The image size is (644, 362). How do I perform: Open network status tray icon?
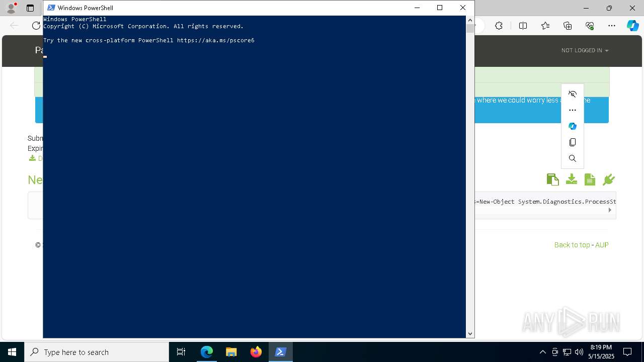coord(567,352)
